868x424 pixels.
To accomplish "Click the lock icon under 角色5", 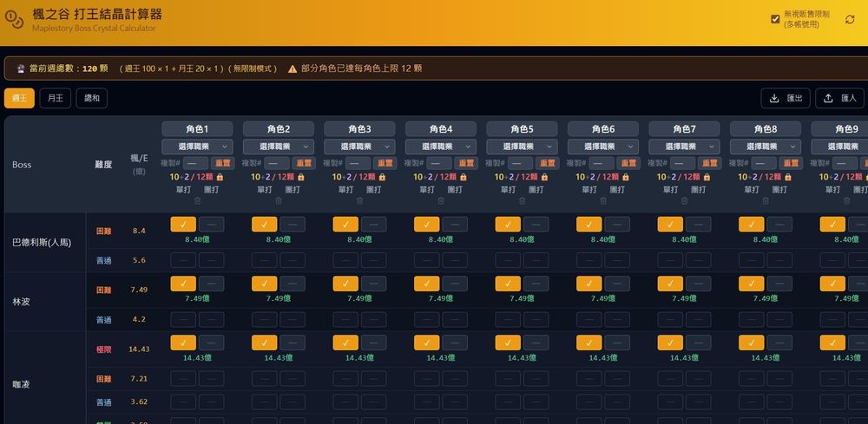I will pyautogui.click(x=545, y=177).
